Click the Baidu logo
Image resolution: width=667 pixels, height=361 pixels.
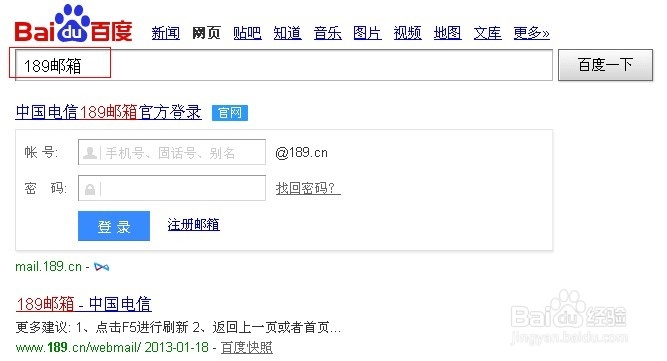[73, 24]
